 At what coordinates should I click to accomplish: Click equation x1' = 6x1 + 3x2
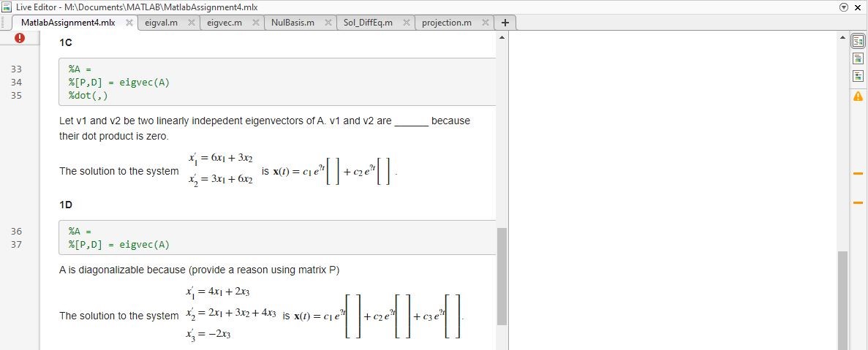(x=220, y=159)
